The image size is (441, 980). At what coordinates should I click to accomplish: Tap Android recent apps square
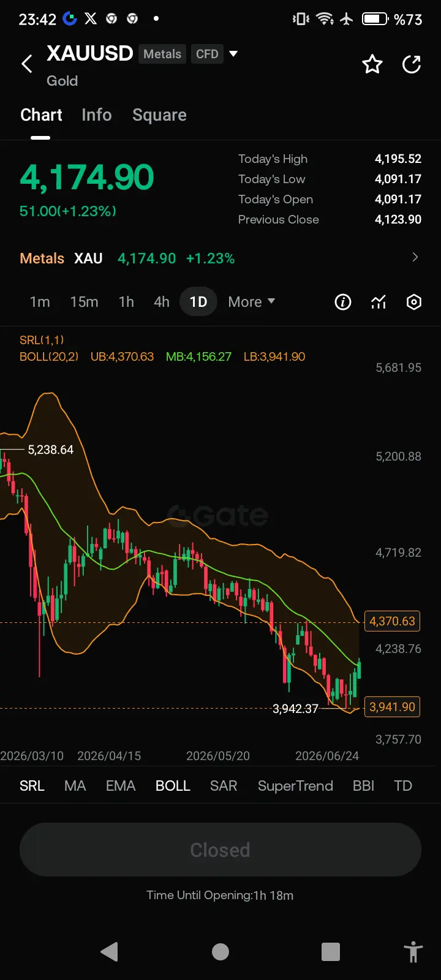331,951
